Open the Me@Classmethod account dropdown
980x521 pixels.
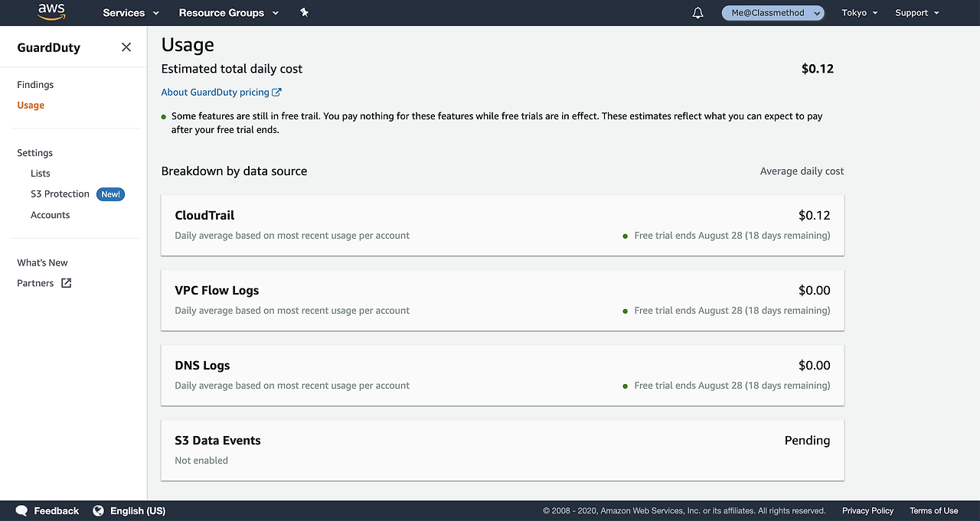pos(773,13)
